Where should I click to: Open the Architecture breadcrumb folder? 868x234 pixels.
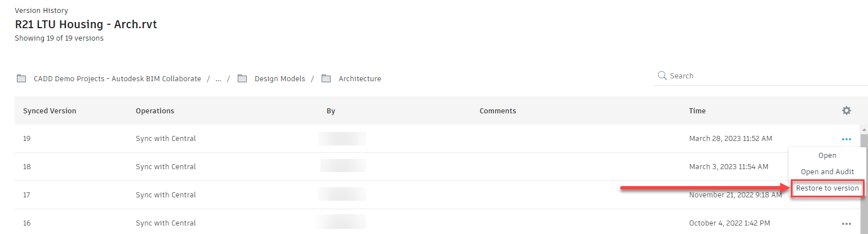tap(359, 79)
